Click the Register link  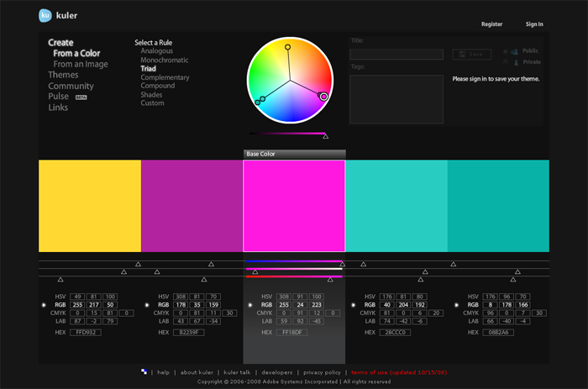pos(491,24)
